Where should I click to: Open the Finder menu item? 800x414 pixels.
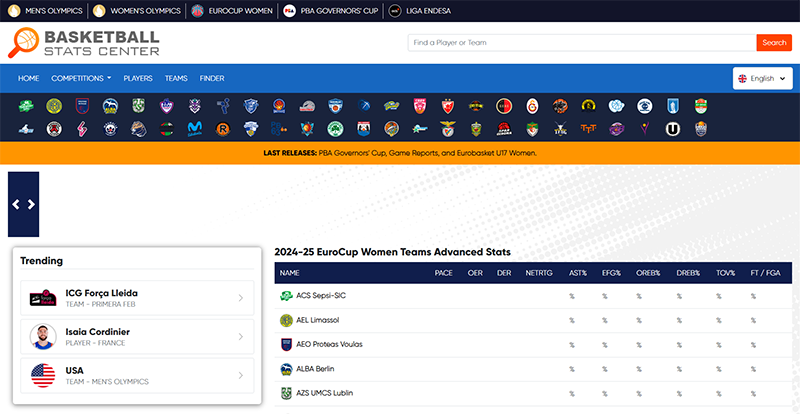(x=212, y=79)
